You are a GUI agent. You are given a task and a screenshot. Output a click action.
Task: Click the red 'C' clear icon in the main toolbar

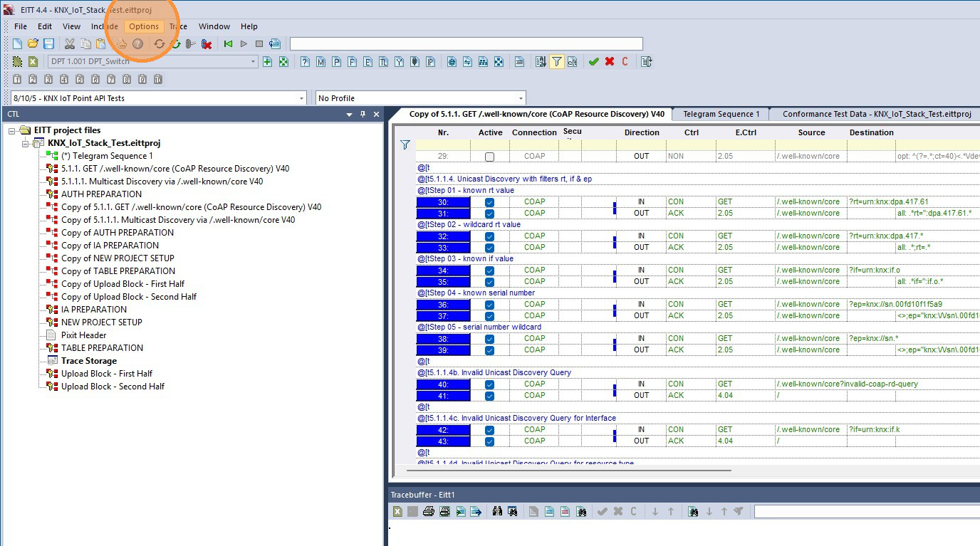625,62
